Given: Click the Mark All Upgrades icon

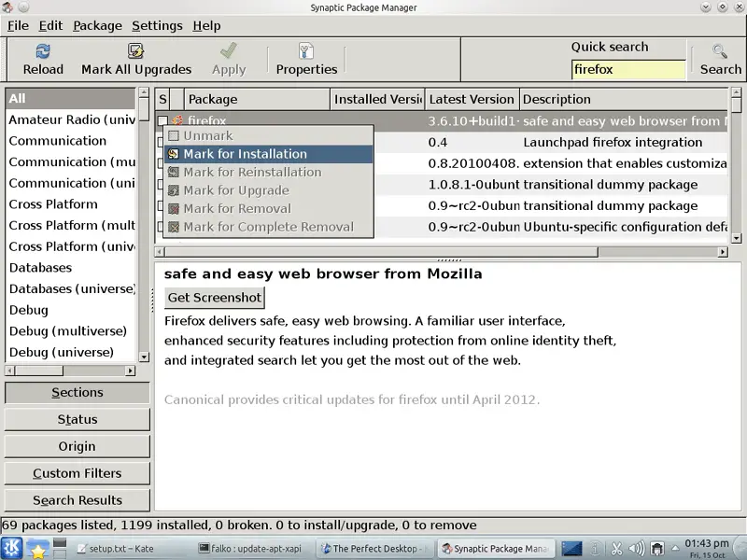Looking at the screenshot, I should (135, 51).
